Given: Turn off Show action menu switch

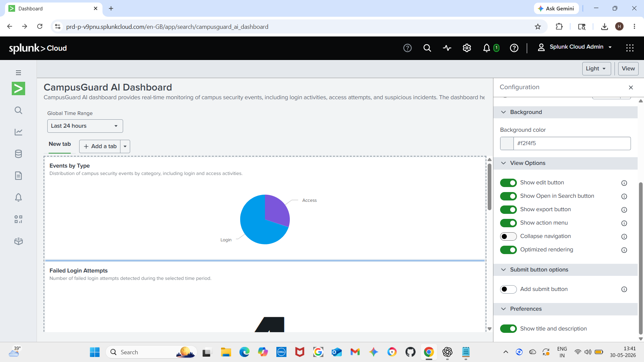Looking at the screenshot, I should (x=508, y=223).
